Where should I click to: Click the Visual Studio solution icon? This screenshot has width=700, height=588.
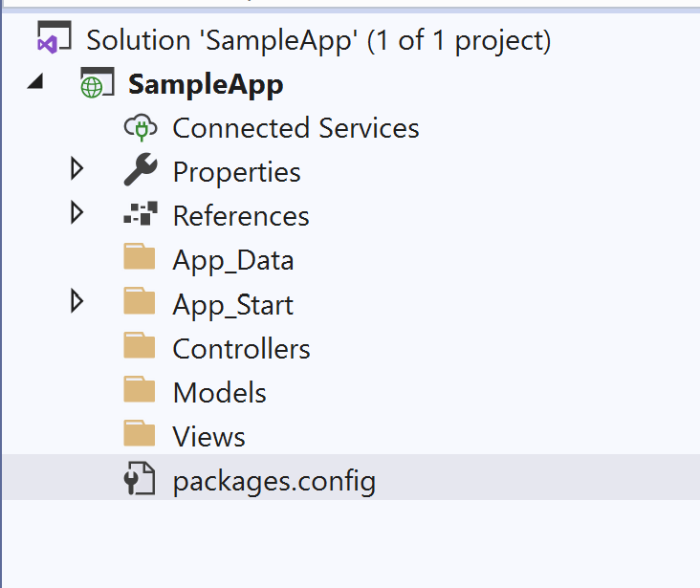coord(54,37)
